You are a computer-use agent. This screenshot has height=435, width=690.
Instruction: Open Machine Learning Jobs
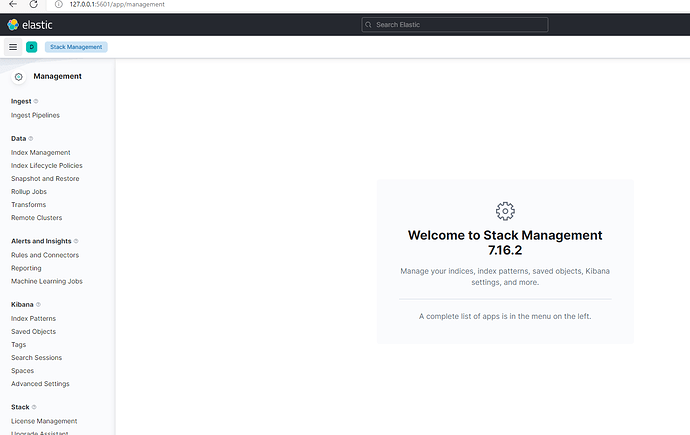47,281
